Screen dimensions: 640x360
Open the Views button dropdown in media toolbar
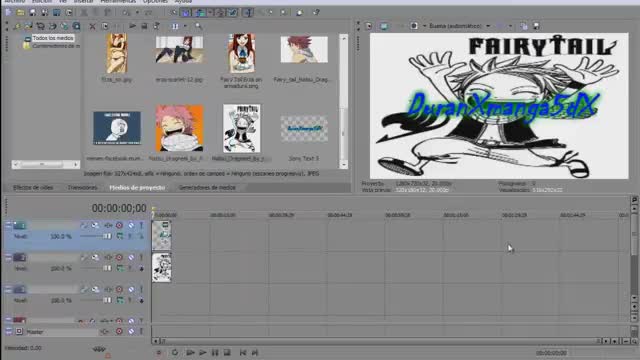point(186,27)
